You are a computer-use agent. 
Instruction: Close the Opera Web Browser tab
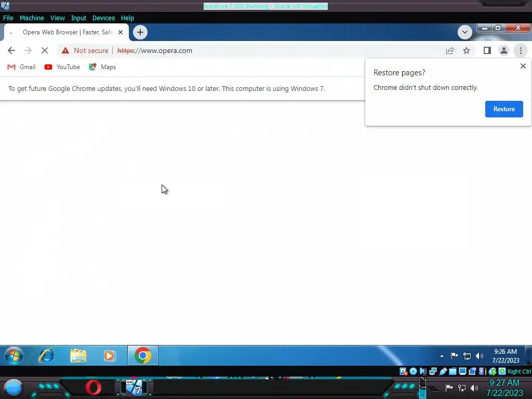point(121,32)
